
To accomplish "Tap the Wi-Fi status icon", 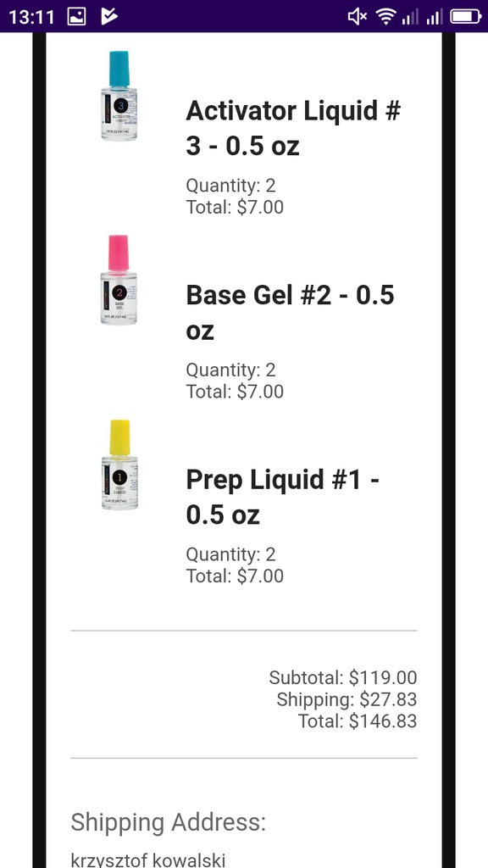I will [x=385, y=17].
